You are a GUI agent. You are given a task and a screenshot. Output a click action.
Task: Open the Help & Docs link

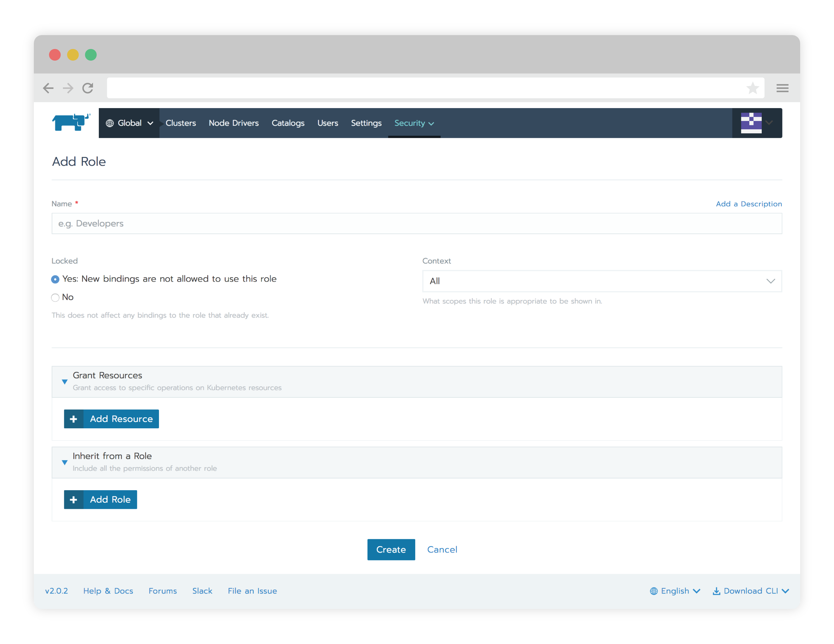pos(108,591)
